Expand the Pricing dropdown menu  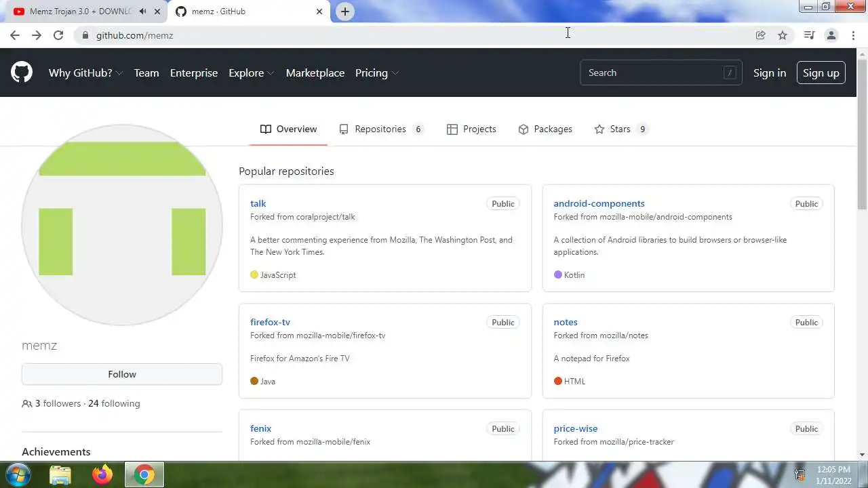tap(377, 73)
